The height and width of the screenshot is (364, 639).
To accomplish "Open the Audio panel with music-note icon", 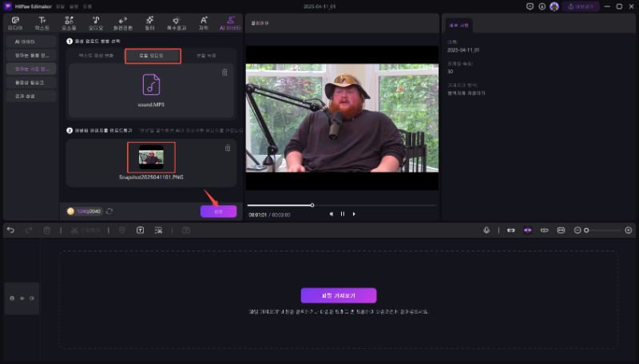I will coord(95,22).
